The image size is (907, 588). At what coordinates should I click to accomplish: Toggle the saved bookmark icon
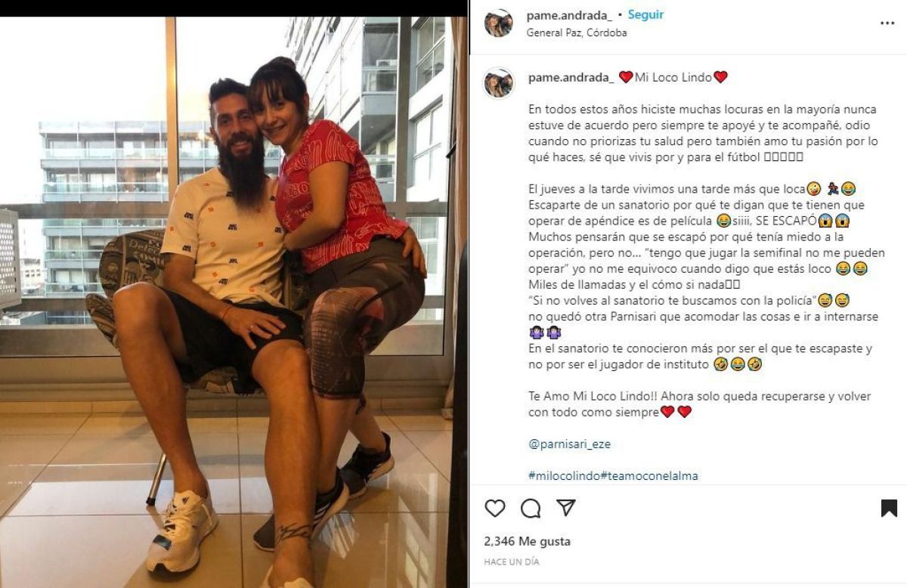click(x=889, y=508)
